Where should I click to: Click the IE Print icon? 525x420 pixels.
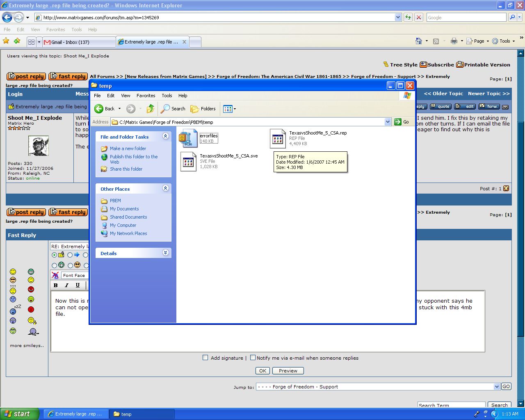tap(454, 41)
